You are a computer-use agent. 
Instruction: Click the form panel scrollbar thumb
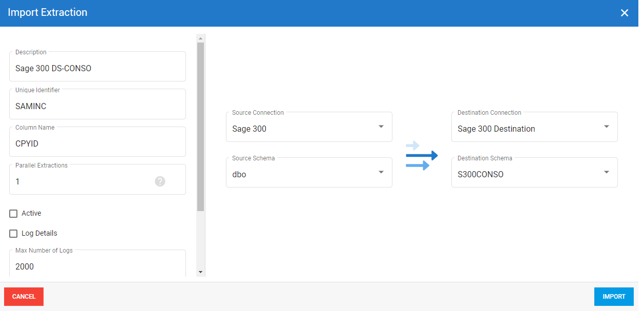(x=200, y=127)
